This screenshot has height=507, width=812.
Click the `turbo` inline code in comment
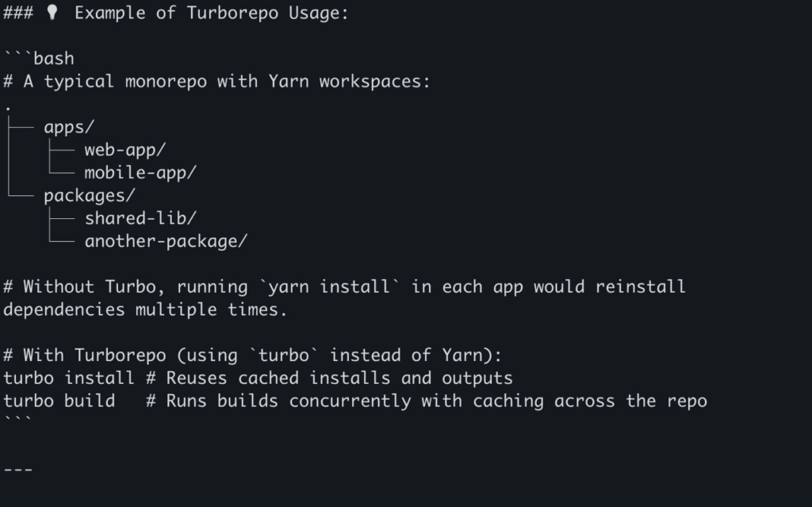[284, 355]
